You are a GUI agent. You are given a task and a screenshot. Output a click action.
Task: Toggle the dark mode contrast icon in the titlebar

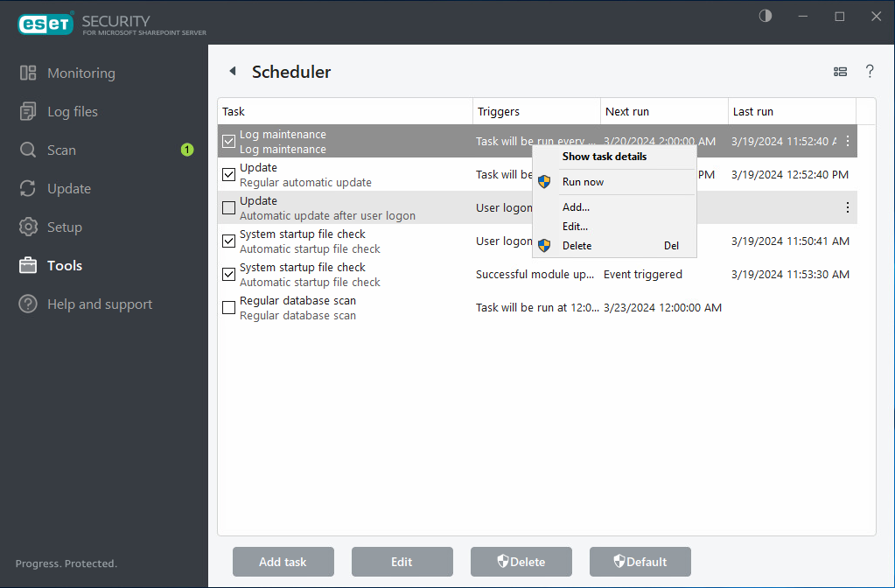(765, 16)
